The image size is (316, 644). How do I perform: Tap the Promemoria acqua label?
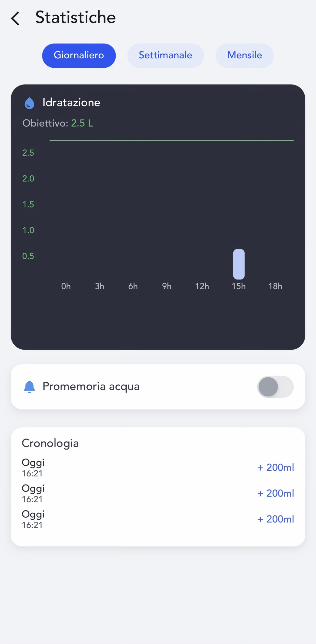(x=91, y=386)
